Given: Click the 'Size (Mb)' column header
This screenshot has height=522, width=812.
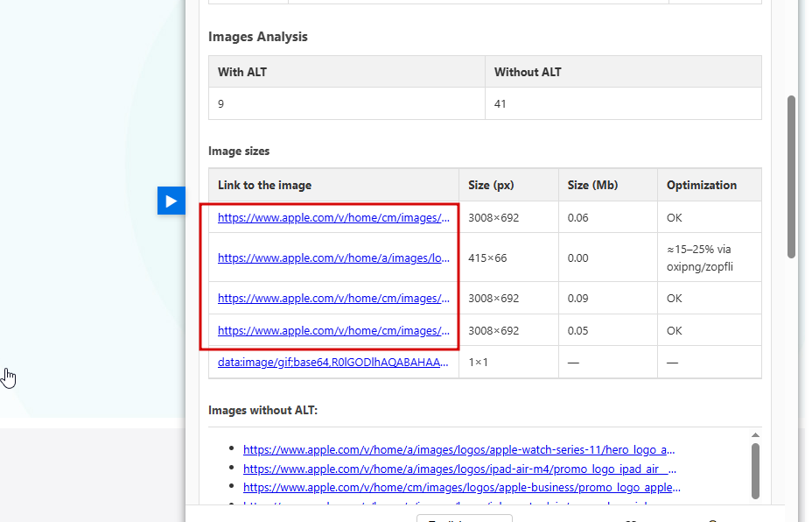Looking at the screenshot, I should click(592, 185).
